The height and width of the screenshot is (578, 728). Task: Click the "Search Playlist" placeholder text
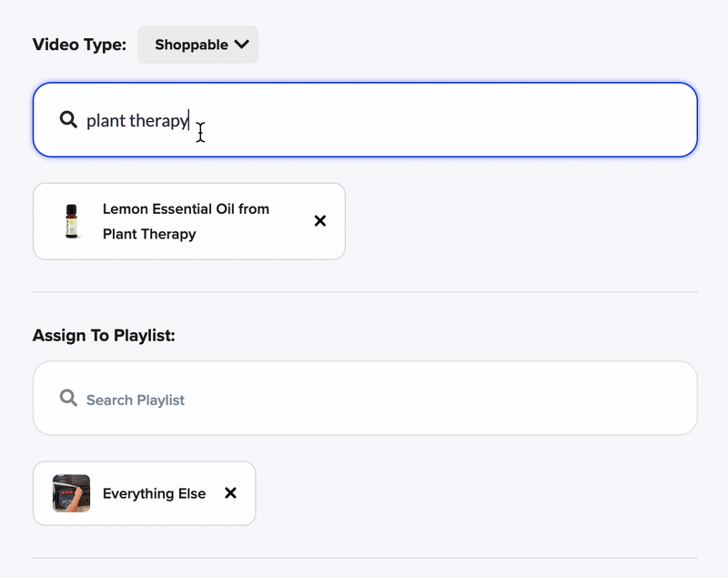coord(136,401)
